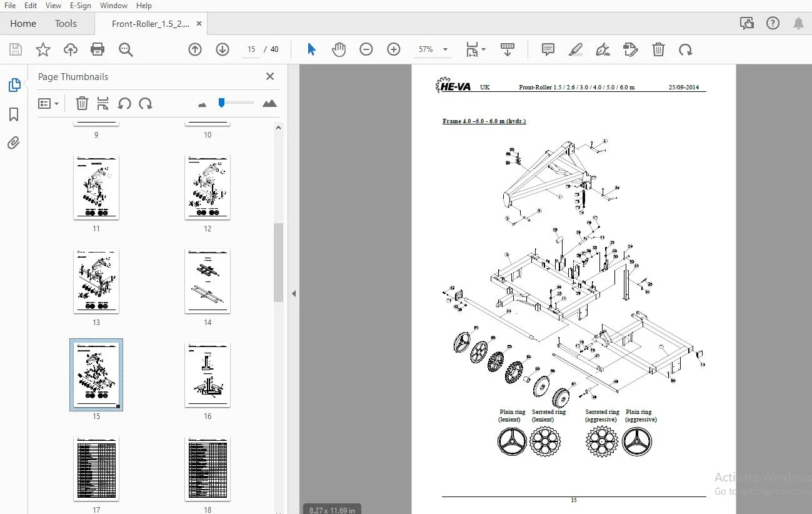Select the page 15 thumbnail
Image resolution: width=812 pixels, height=514 pixels.
pos(96,375)
